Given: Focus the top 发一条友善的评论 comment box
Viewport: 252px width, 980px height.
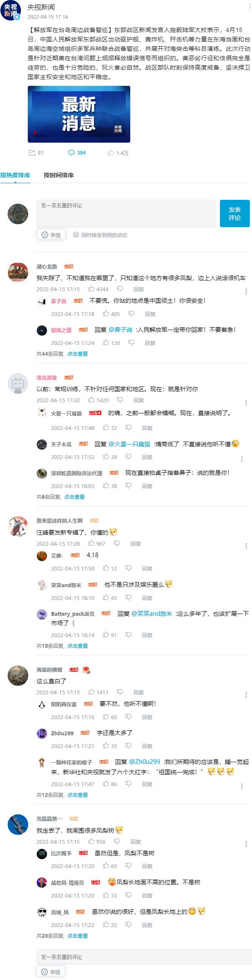Looking at the screenshot, I should 126,213.
